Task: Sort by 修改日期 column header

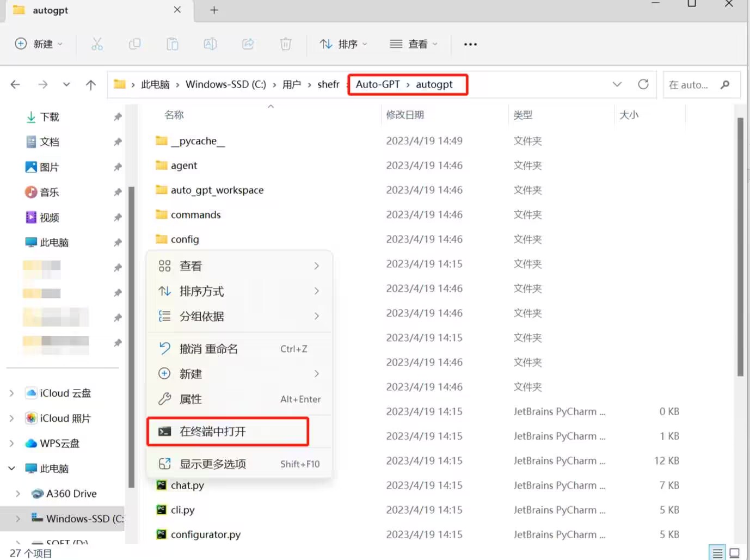Action: point(405,115)
